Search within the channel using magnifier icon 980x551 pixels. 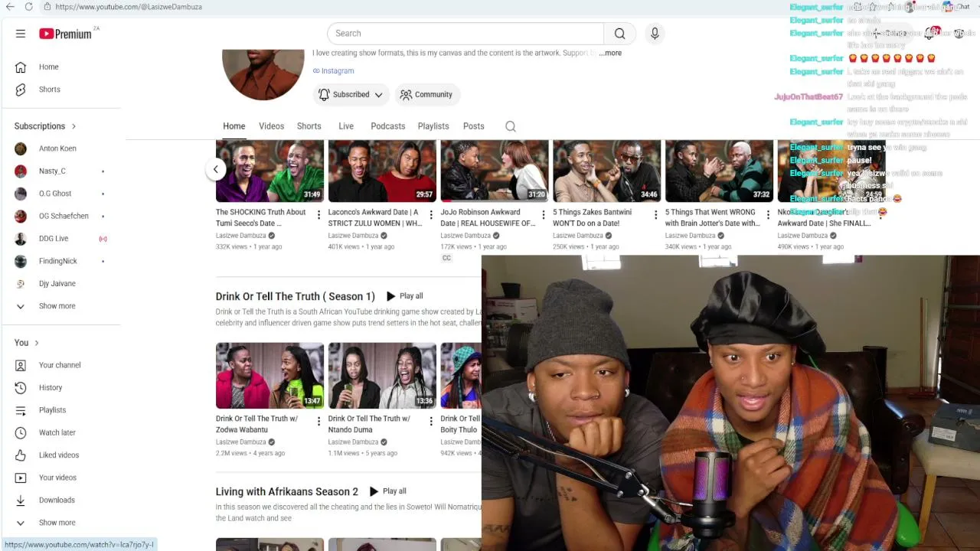511,126
